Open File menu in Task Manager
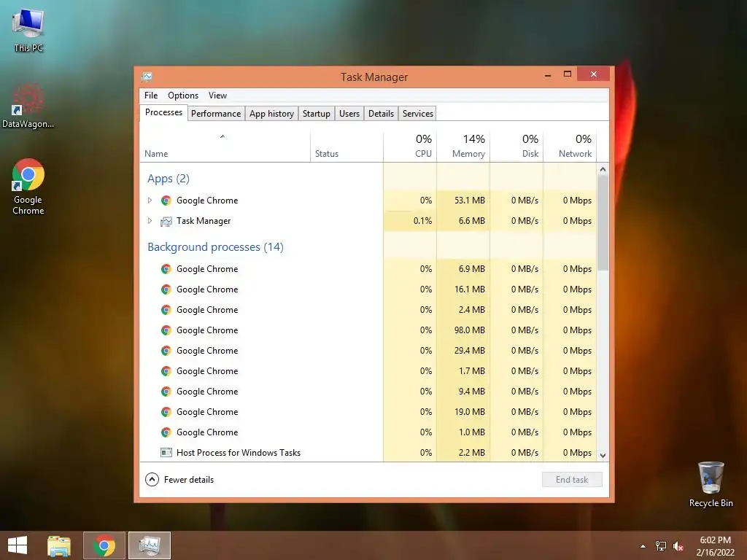747x560 pixels. tap(151, 96)
